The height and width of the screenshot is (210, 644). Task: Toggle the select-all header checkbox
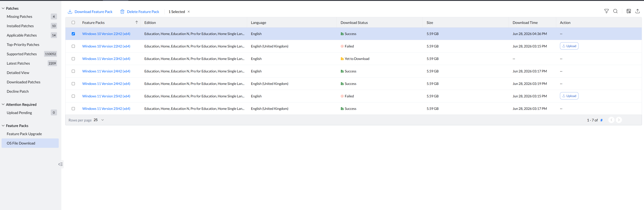tap(73, 23)
